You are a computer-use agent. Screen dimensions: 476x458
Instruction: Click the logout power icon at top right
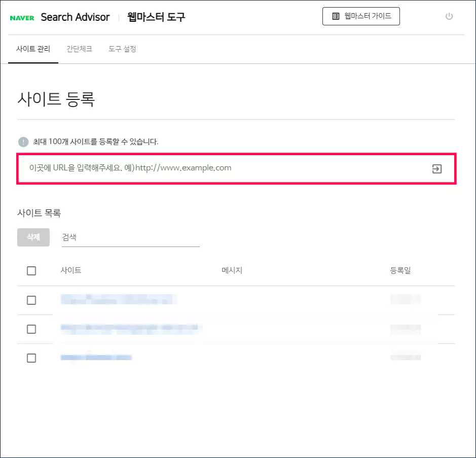coord(449,16)
